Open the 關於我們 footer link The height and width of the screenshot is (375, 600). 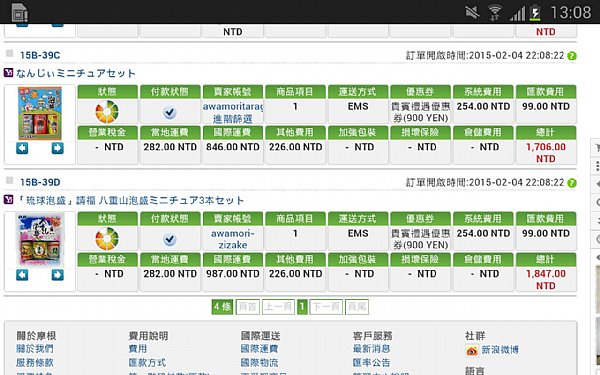click(35, 349)
